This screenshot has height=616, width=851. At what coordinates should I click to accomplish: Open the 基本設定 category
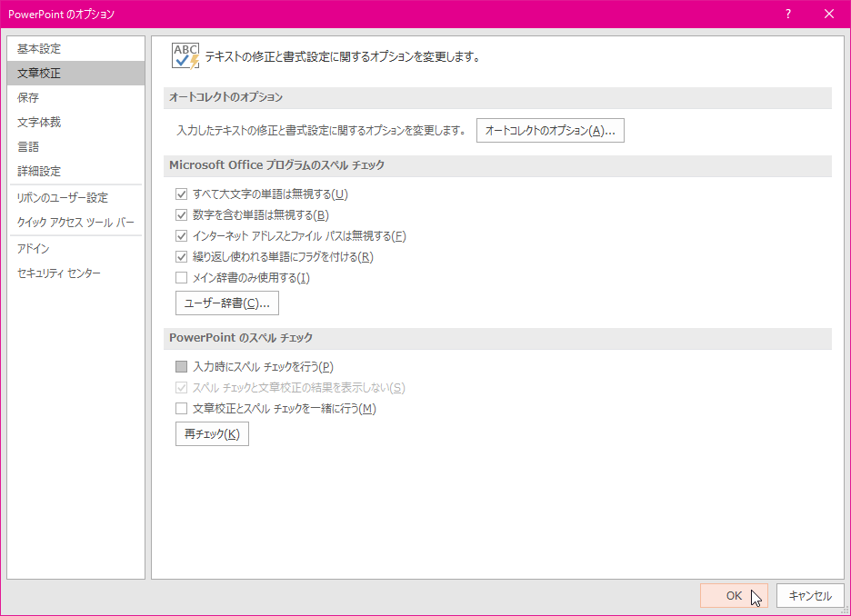click(x=76, y=49)
